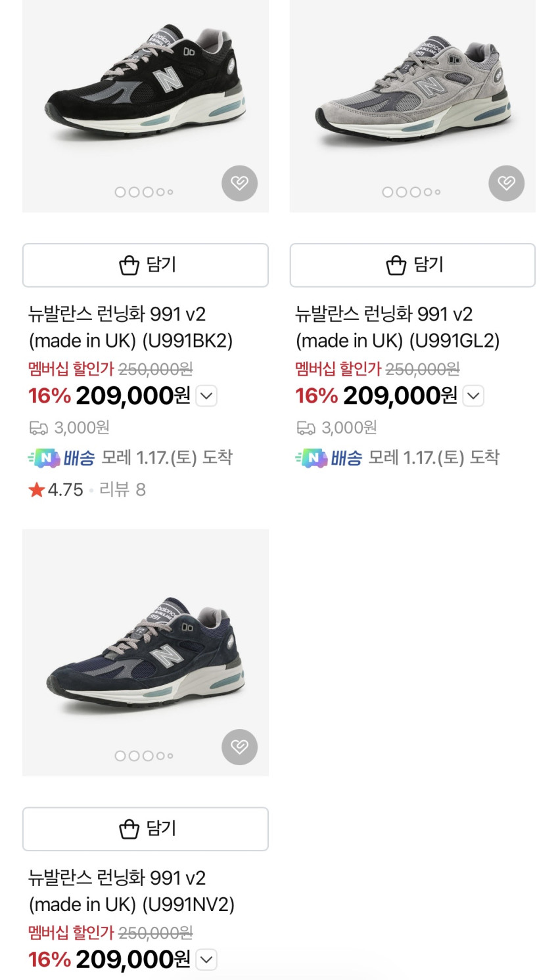Open the U991NV2 product title link
Viewport: 558px width, 980px height.
point(131,891)
